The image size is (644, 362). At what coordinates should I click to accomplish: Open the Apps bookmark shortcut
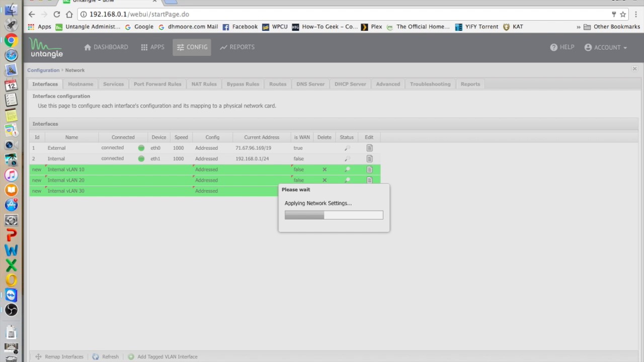click(x=39, y=27)
